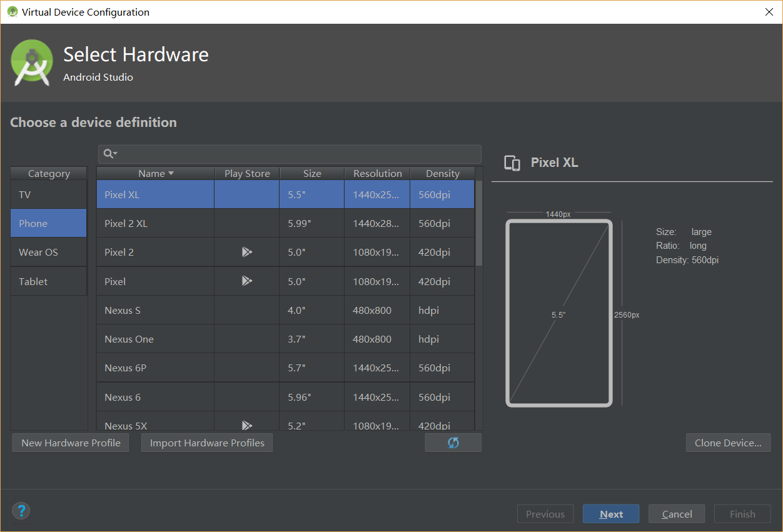The width and height of the screenshot is (783, 532).
Task: Click the device table vertical scrollbar
Action: click(x=479, y=223)
